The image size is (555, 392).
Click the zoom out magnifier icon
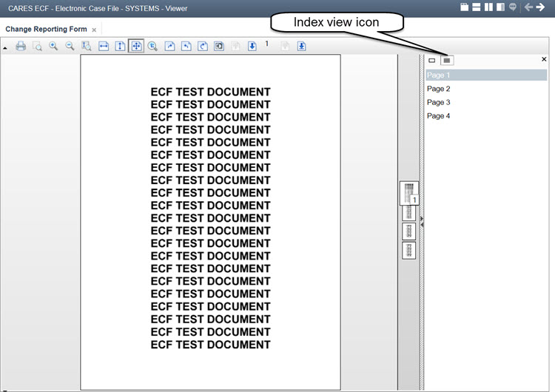[70, 46]
